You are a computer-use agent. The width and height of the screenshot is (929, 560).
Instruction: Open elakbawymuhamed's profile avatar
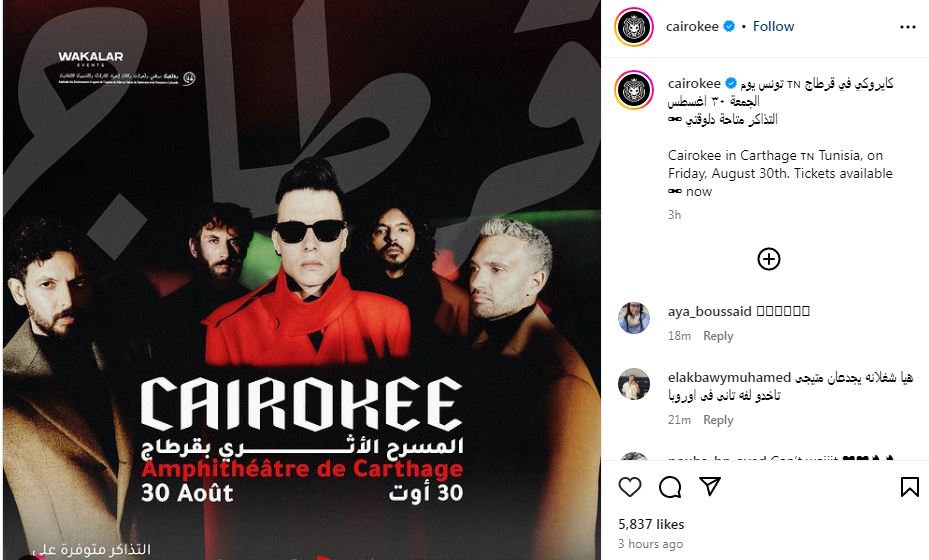point(634,384)
